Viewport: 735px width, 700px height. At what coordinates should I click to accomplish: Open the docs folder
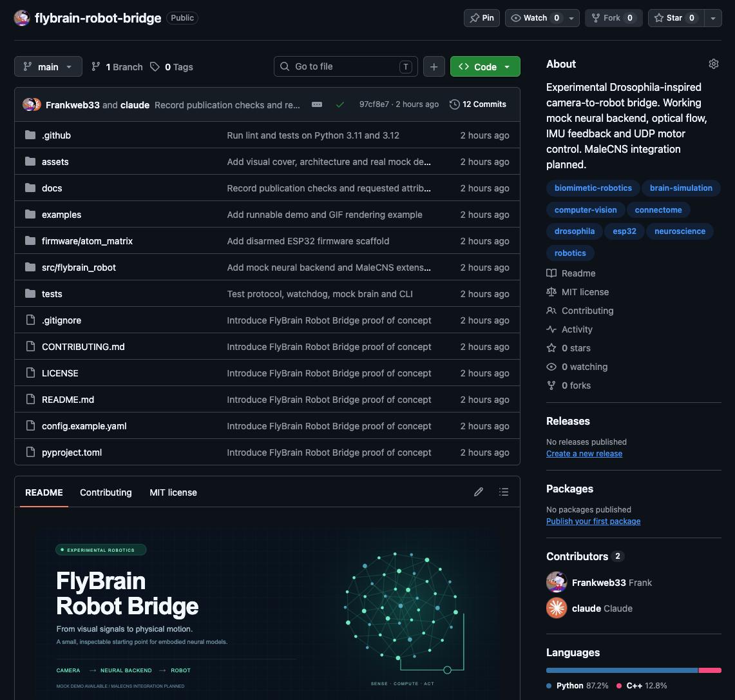point(52,188)
